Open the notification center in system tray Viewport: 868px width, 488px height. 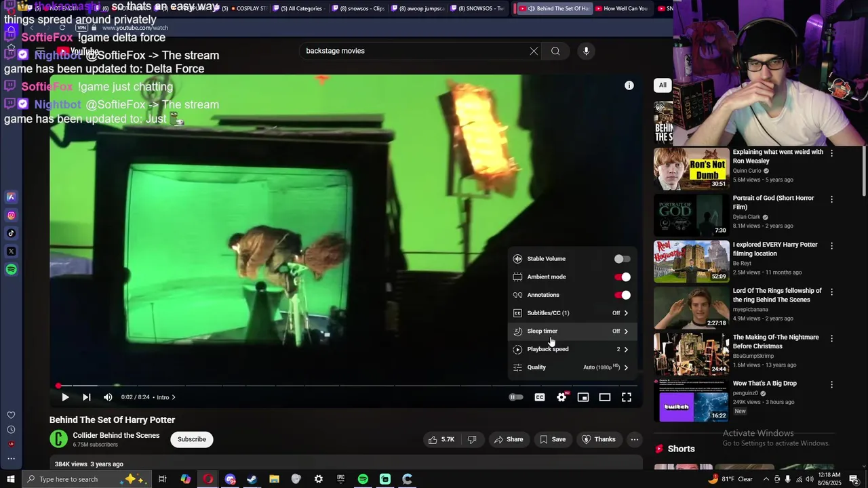point(854,479)
